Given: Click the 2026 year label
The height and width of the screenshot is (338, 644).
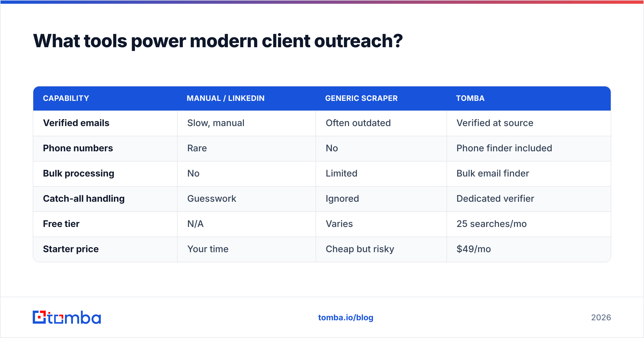Looking at the screenshot, I should click(x=601, y=318).
